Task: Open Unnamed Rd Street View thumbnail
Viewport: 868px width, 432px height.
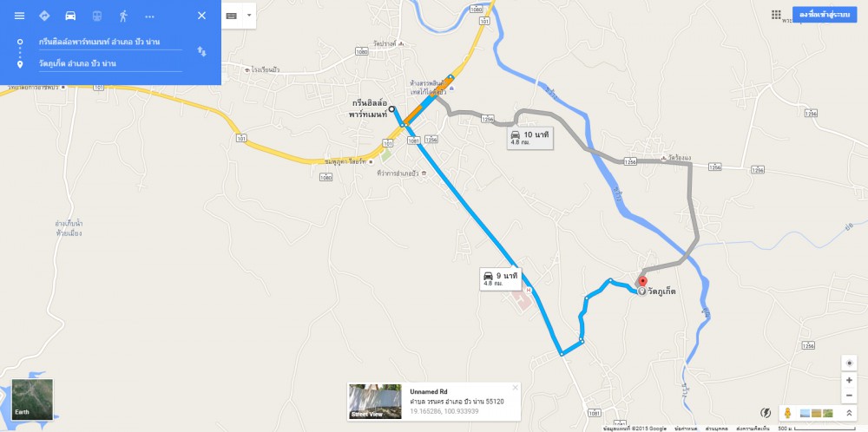Action: point(376,401)
